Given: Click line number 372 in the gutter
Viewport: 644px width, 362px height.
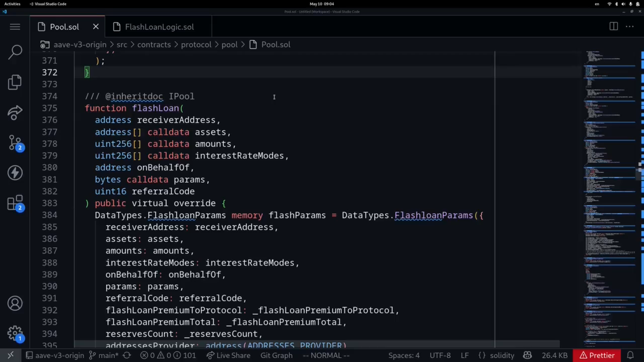Looking at the screenshot, I should click(50, 72).
